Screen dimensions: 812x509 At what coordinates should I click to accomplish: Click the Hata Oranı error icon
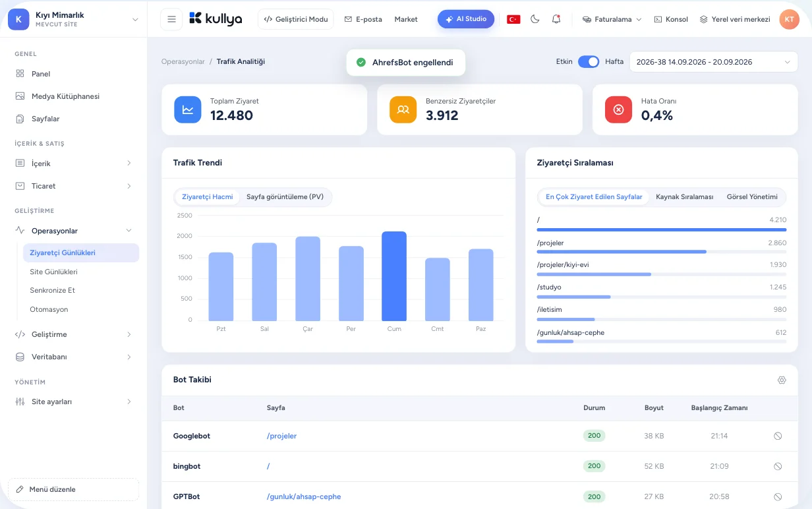tap(618, 109)
